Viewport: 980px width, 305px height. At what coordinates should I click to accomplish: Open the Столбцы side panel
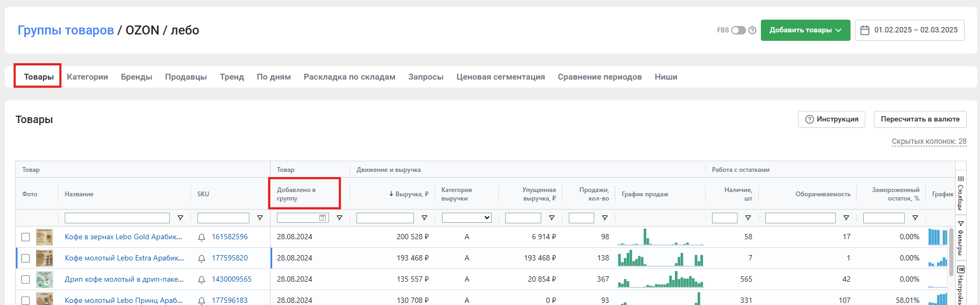[x=960, y=193]
